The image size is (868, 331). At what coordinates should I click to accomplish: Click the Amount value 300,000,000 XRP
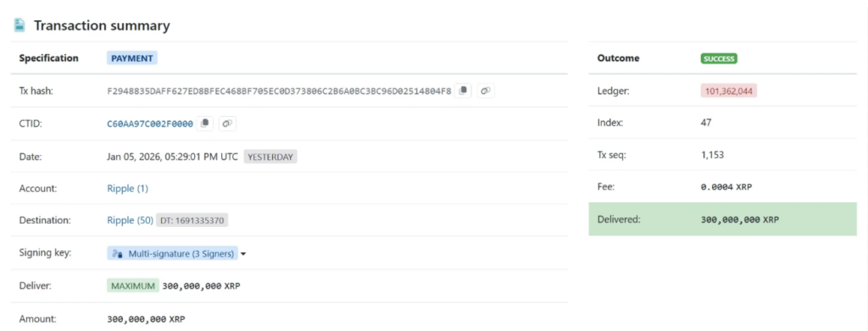[x=146, y=319]
